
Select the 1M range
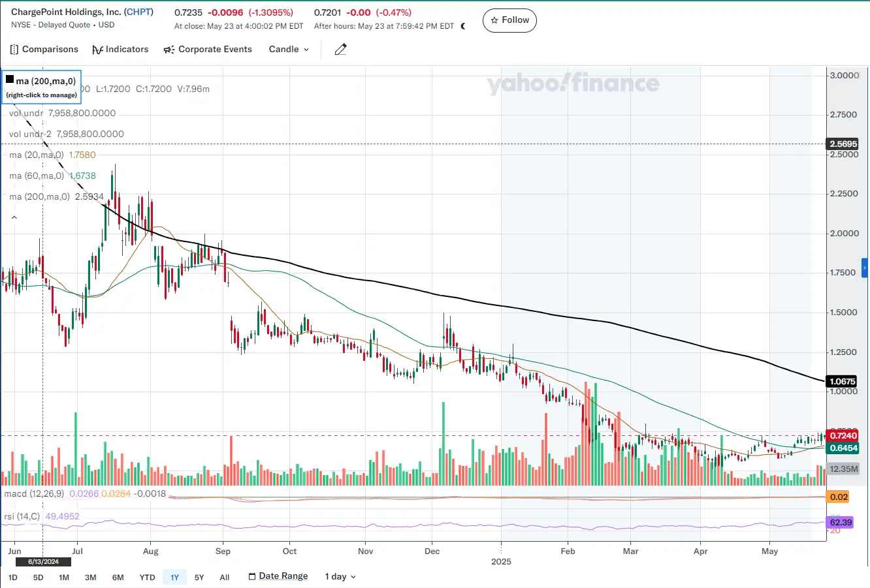point(64,577)
